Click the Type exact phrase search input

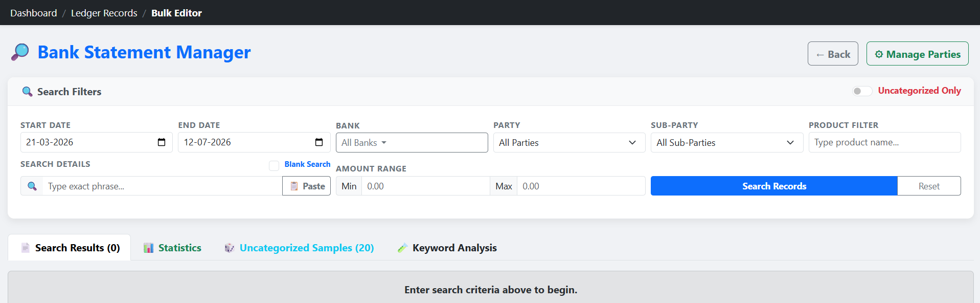click(x=163, y=186)
